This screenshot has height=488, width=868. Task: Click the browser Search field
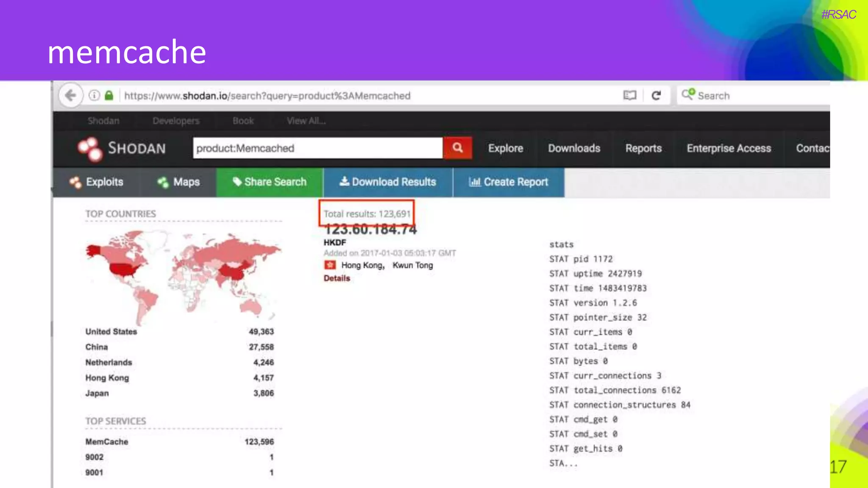pyautogui.click(x=753, y=95)
